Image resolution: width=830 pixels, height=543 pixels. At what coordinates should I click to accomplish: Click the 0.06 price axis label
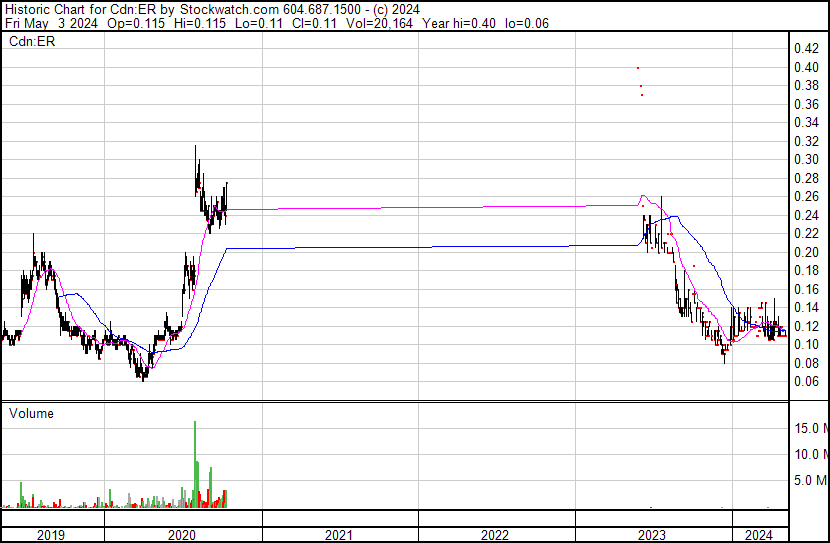point(806,381)
